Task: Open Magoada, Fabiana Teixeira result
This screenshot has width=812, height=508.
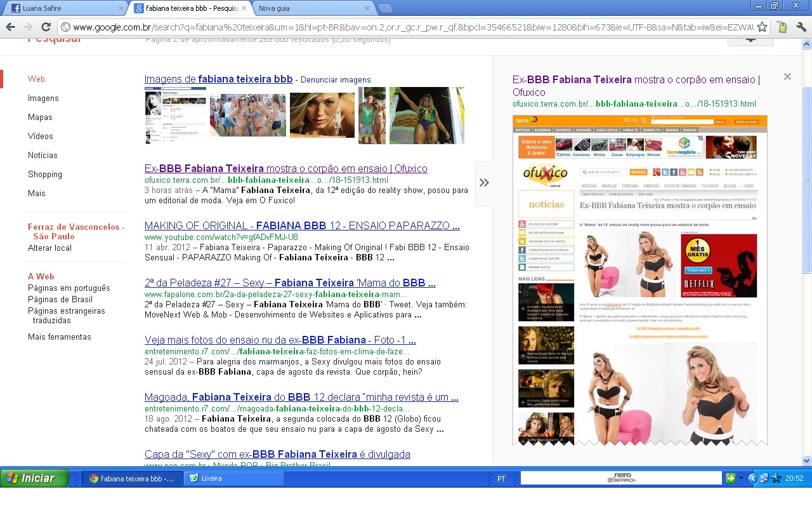Action: 301,398
